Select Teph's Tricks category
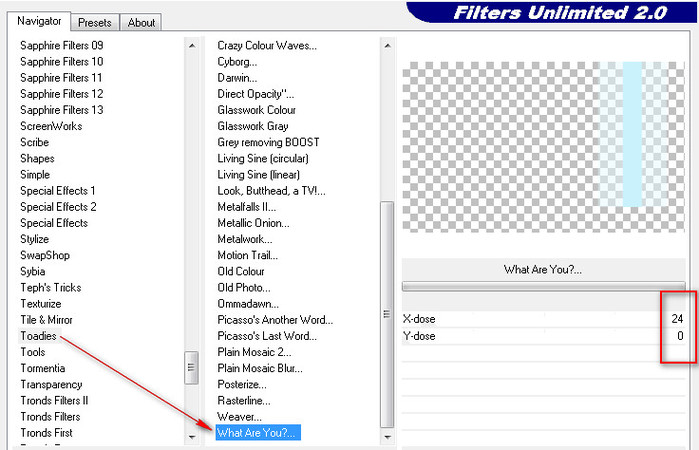Viewport: 699px width, 450px height. (51, 288)
